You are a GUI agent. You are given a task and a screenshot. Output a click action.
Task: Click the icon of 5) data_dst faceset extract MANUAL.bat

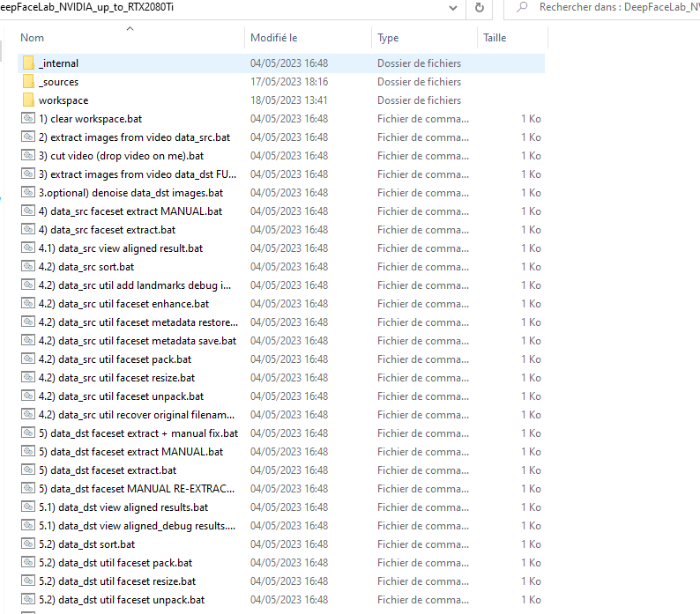[x=28, y=452]
